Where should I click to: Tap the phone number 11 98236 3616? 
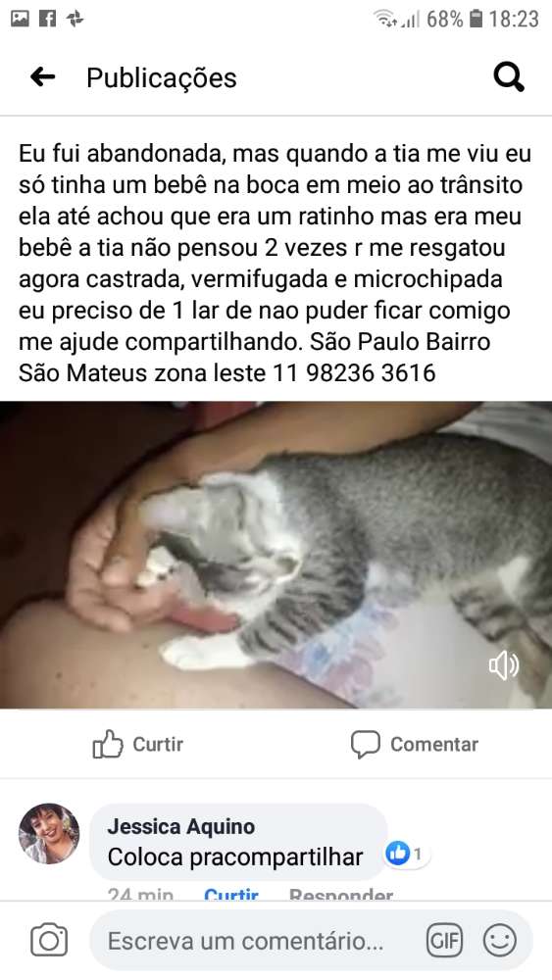(x=354, y=373)
